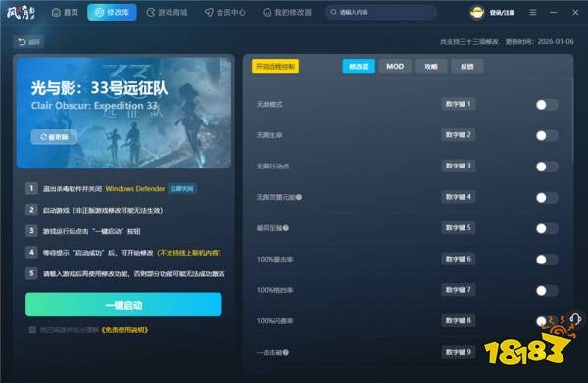Image resolution: width=588 pixels, height=383 pixels.
Task: Minimize the trainer window
Action: (x=553, y=13)
